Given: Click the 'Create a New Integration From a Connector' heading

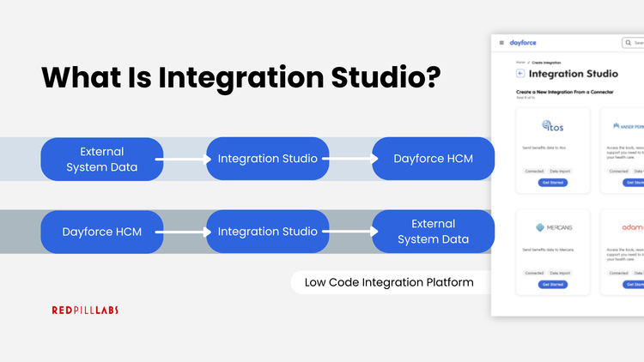Looking at the screenshot, I should [x=565, y=92].
